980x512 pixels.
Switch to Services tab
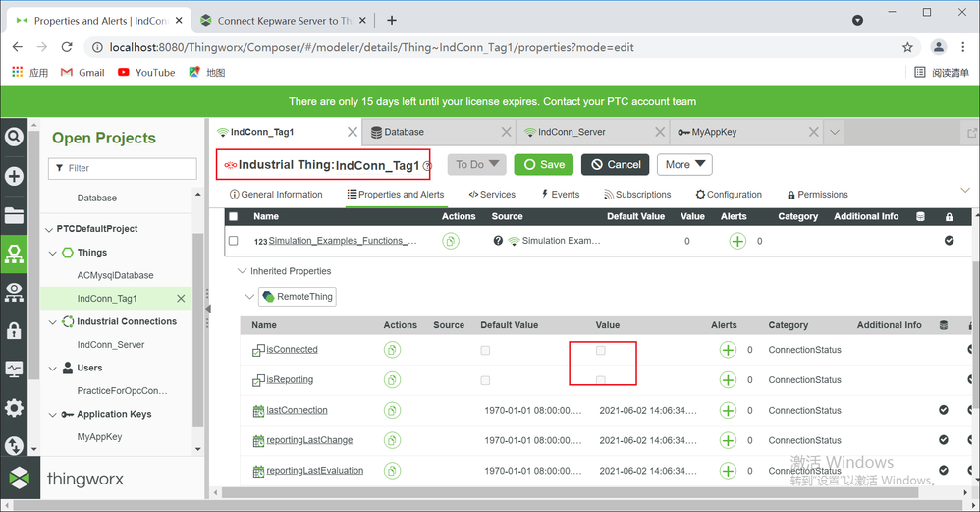[492, 195]
